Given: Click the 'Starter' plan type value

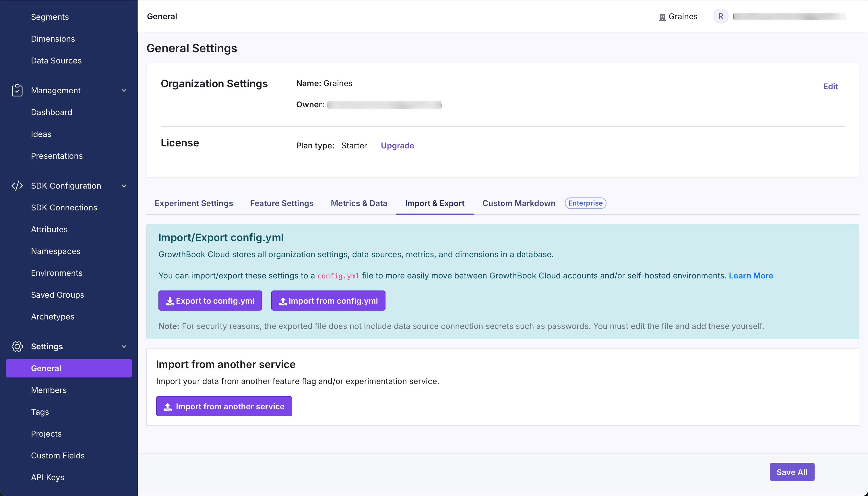Looking at the screenshot, I should click(x=354, y=146).
